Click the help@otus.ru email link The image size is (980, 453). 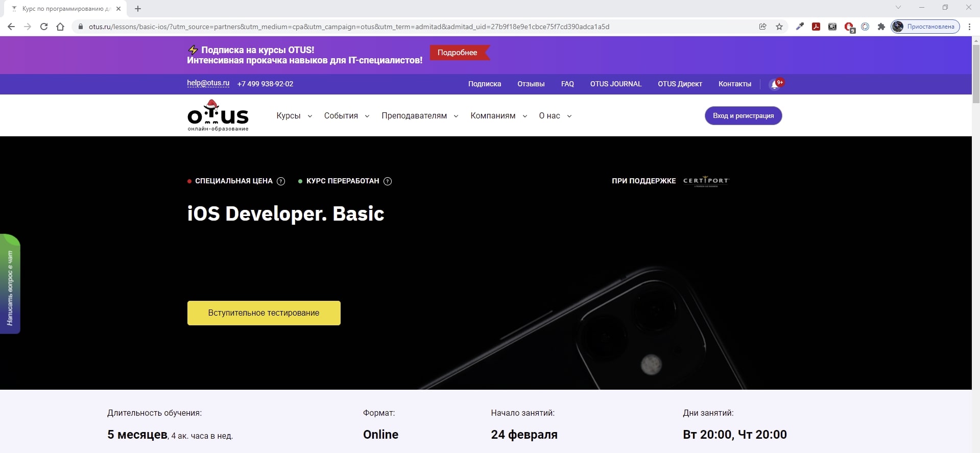click(x=208, y=83)
